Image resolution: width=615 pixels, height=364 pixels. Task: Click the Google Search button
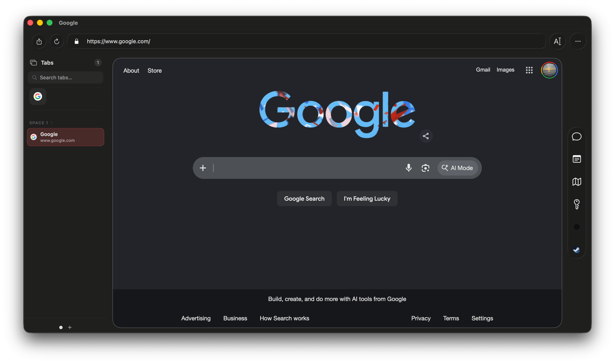(x=304, y=198)
